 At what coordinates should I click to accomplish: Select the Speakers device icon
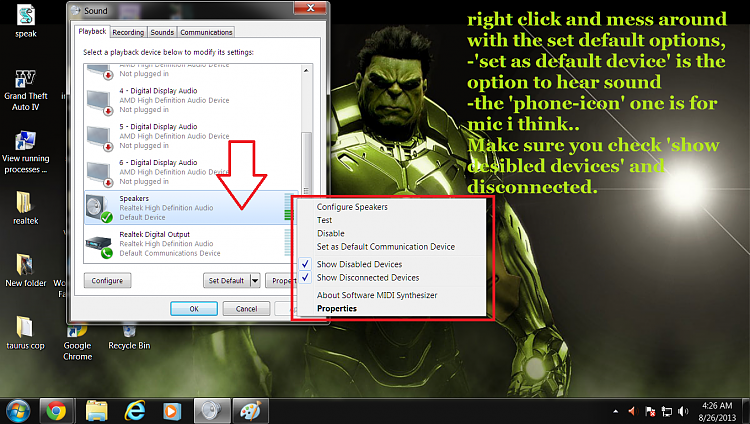tap(99, 209)
